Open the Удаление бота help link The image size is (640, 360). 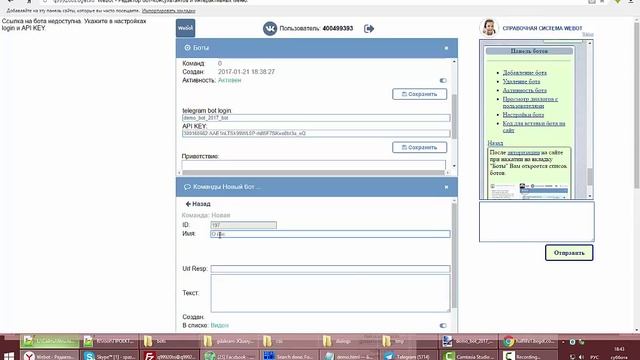[x=521, y=82]
